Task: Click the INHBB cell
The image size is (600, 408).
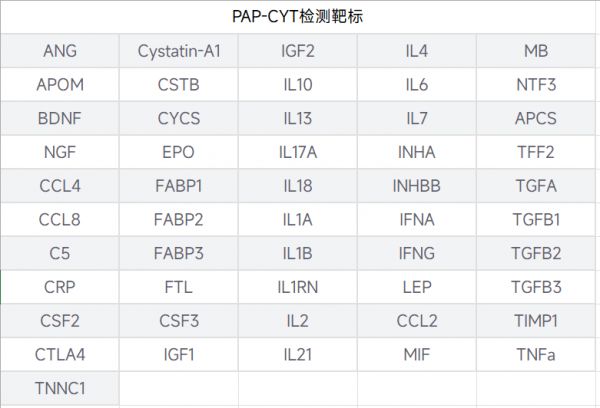Action: (x=417, y=186)
